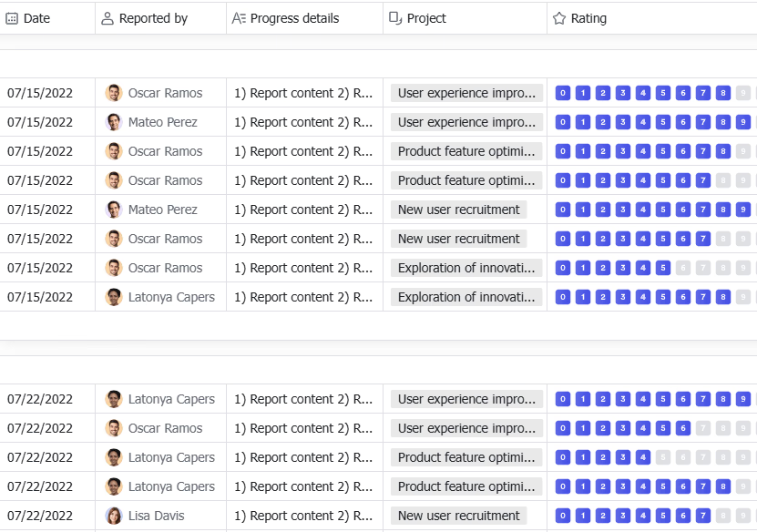Viewport: 757px width, 532px height.
Task: Set rating 5 on 07/22 Latonya Product feature row with rating 4
Action: (x=663, y=457)
